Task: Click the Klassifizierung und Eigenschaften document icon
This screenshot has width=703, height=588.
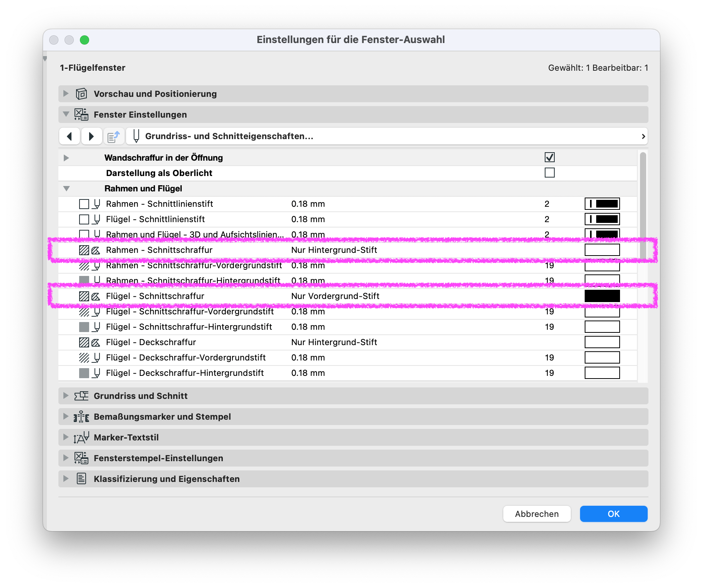Action: [x=81, y=479]
